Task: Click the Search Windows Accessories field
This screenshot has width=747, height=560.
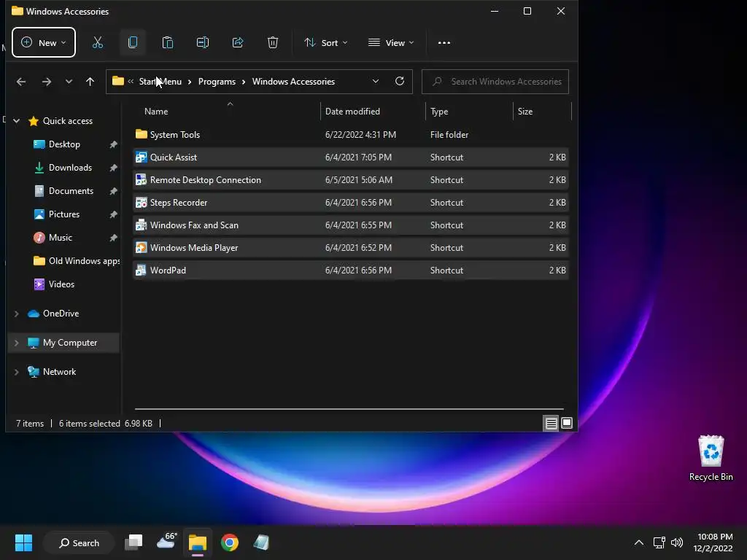Action: point(495,82)
